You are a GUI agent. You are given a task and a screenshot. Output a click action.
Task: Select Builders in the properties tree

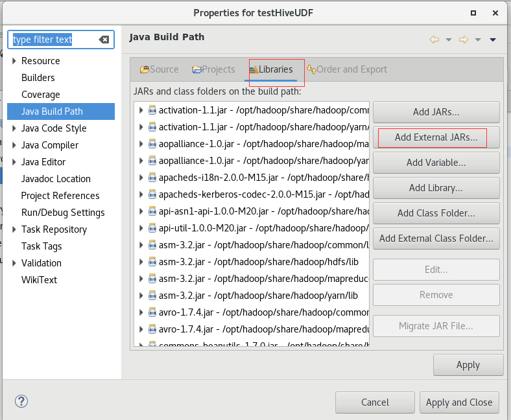point(38,78)
